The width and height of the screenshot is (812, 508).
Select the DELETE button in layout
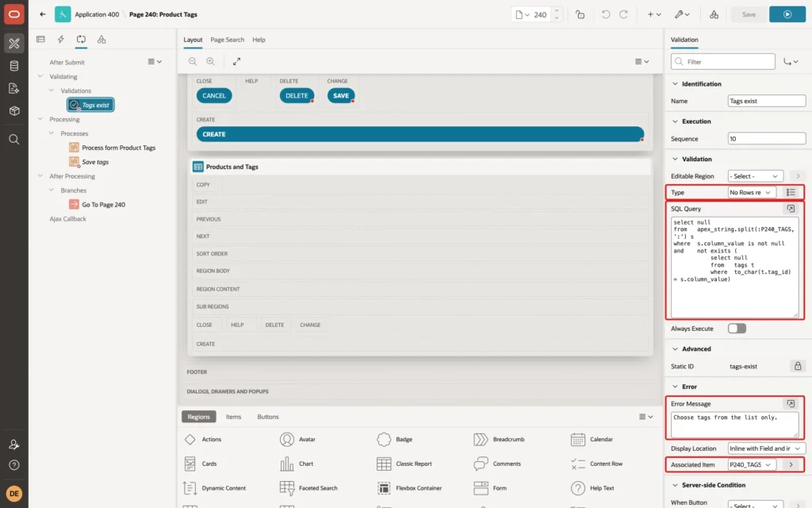[x=297, y=95]
